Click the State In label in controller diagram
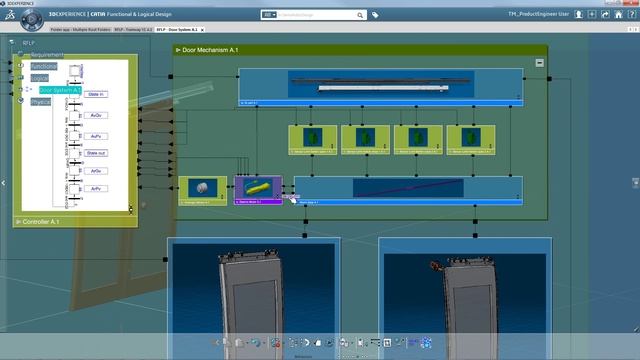Viewport: 640px width, 360px height. point(96,94)
